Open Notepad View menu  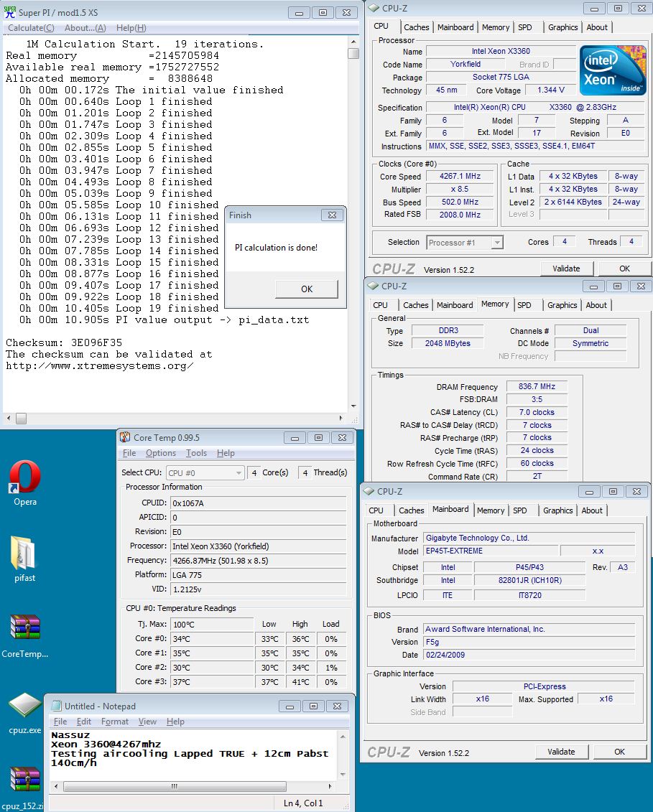point(147,722)
